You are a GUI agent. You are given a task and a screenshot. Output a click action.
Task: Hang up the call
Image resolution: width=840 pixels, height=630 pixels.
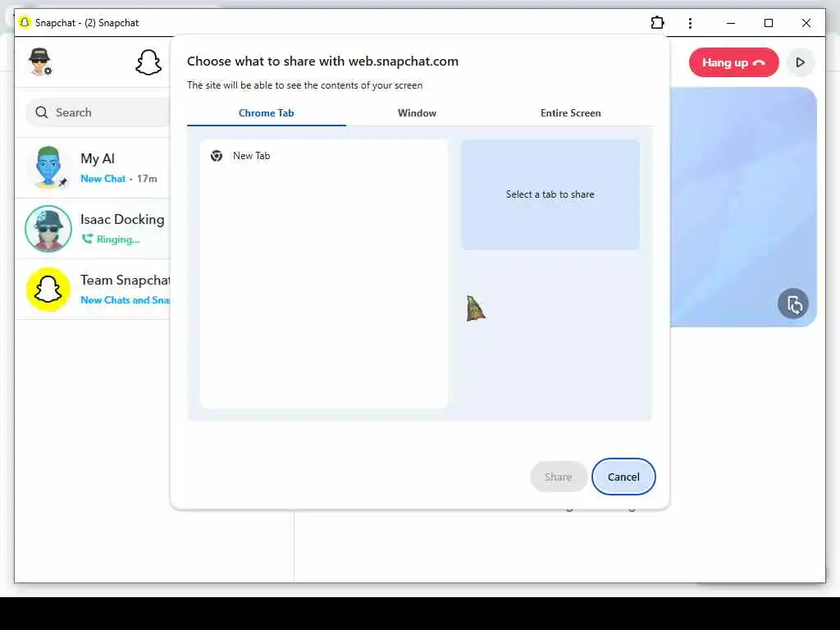click(x=733, y=62)
